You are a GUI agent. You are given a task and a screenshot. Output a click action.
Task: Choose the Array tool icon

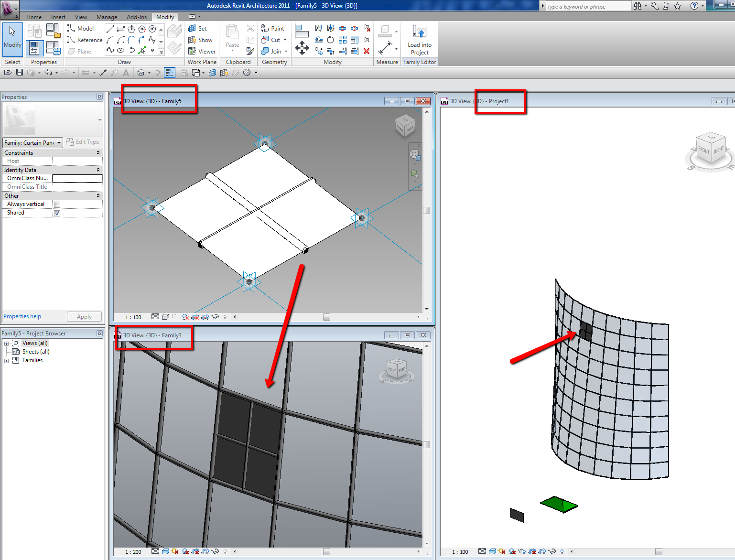pos(343,40)
